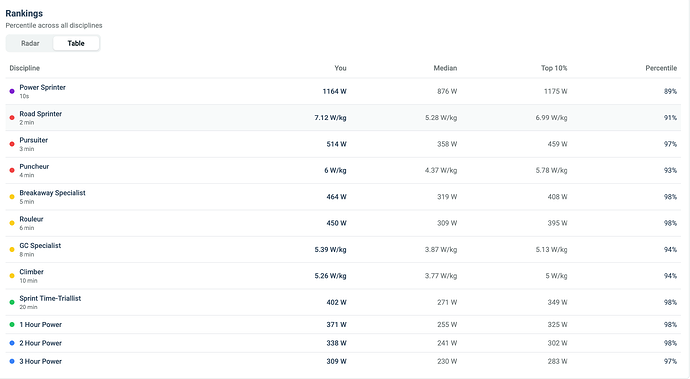Click the Median column header

(x=445, y=68)
